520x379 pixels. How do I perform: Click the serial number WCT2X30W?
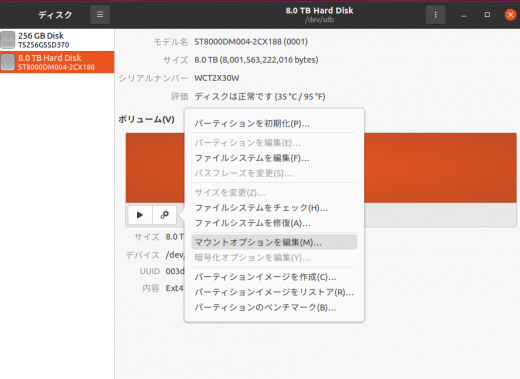tap(217, 78)
